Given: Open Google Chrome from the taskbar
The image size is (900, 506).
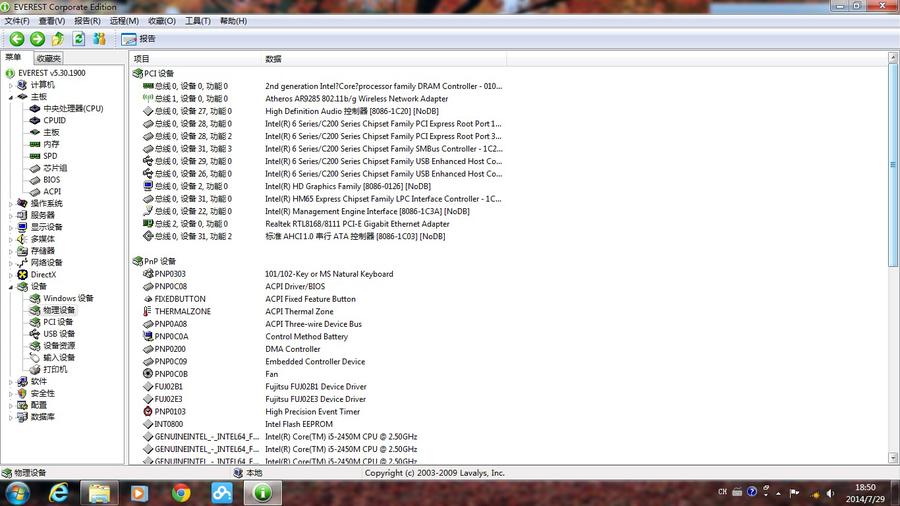Looking at the screenshot, I should pos(181,493).
